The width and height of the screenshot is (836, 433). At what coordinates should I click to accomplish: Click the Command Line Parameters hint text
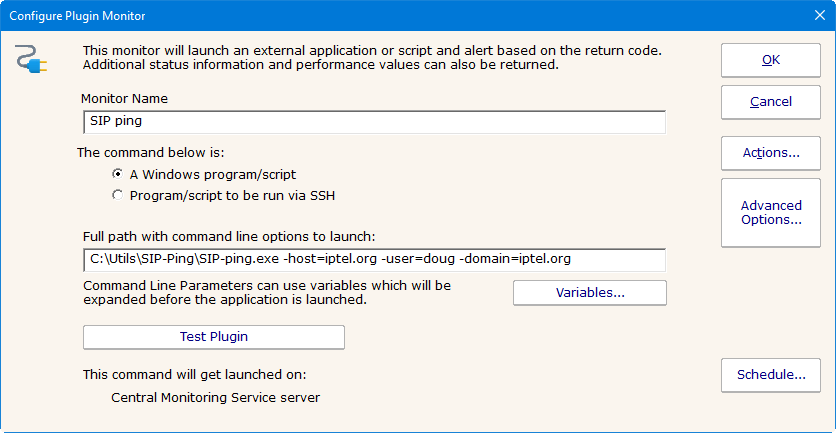[268, 292]
